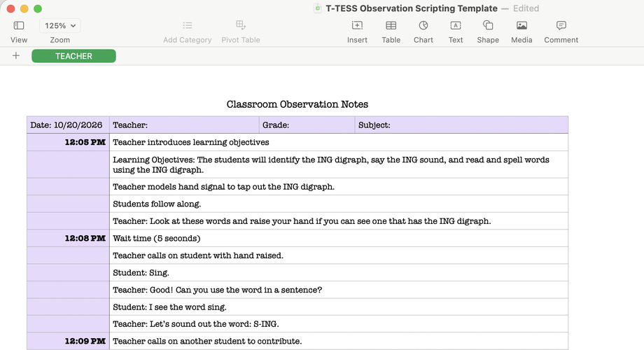Insert a Chart from toolbar

click(423, 25)
